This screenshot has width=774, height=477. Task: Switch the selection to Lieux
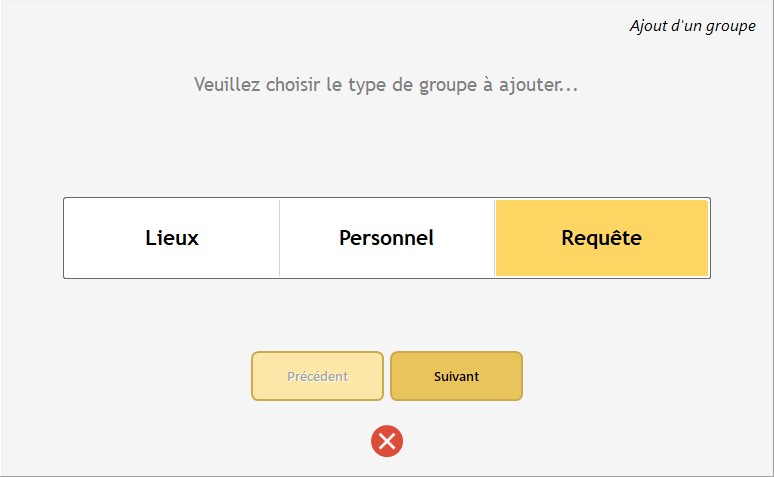[172, 238]
